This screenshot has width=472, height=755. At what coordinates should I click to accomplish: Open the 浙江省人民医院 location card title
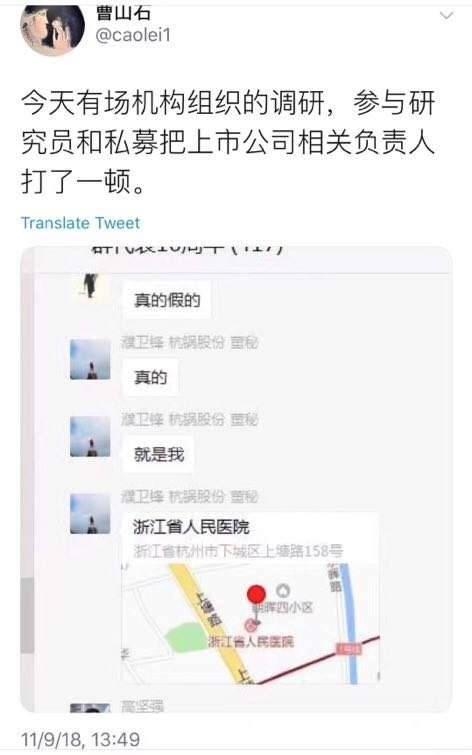pyautogui.click(x=191, y=527)
